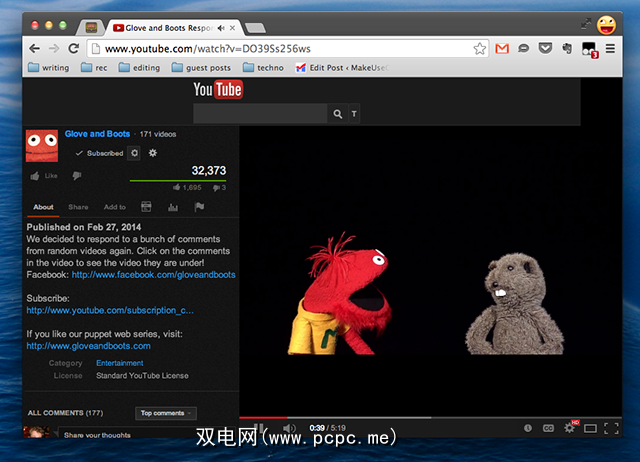Click the emoji profile avatar in Chrome
The image size is (640, 462).
point(606,25)
